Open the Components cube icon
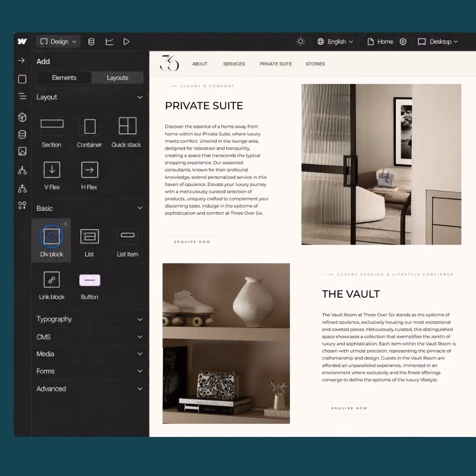 (x=22, y=117)
